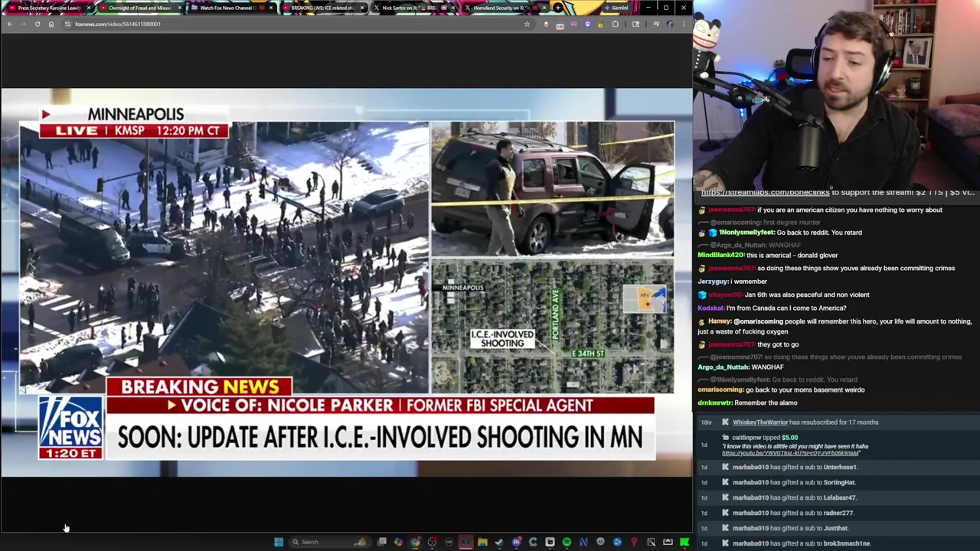Open Spotify from the taskbar
Screen dimensions: 980x551
(567, 542)
